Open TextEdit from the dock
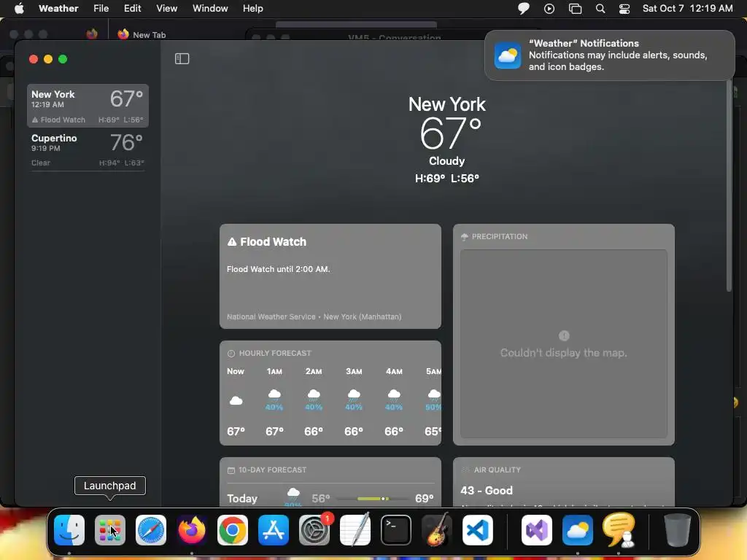747x560 pixels. coord(355,530)
